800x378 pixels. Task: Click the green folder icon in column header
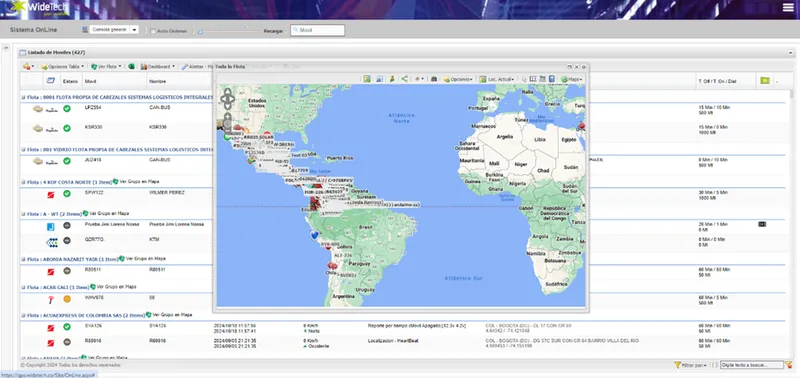coord(764,81)
